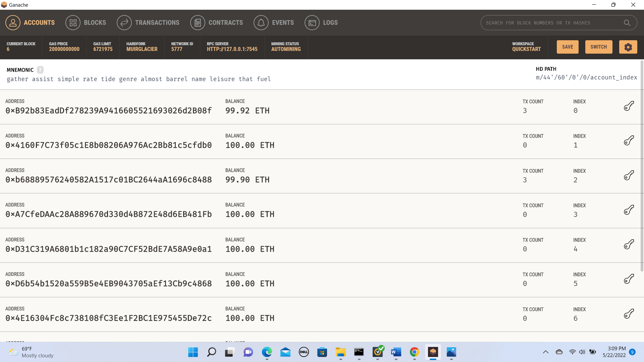View the Logs icon in the navigation bar
Image resolution: width=644 pixels, height=362 pixels.
[x=312, y=22]
